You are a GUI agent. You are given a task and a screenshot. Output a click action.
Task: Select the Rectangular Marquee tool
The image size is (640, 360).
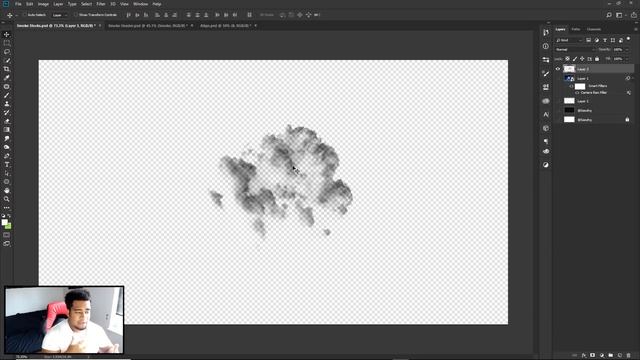tap(7, 43)
